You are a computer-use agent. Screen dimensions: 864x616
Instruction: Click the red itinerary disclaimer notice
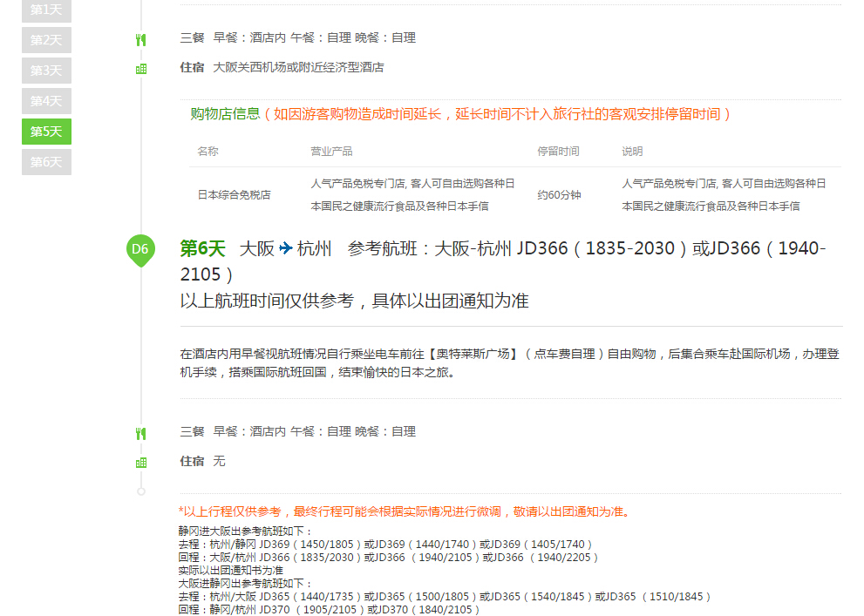404,511
